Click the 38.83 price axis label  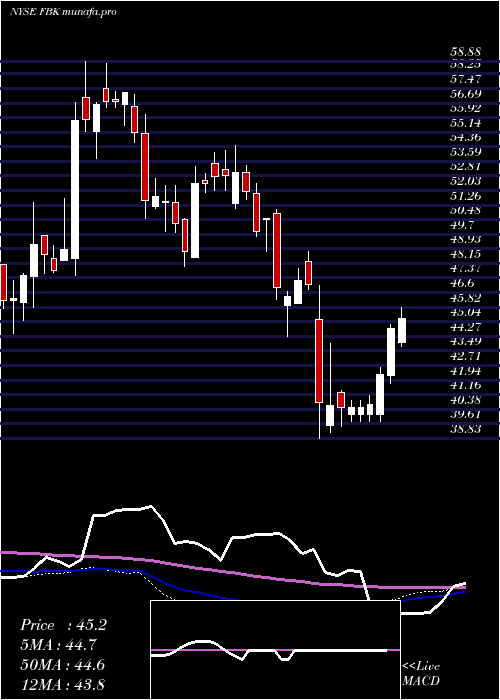465,428
